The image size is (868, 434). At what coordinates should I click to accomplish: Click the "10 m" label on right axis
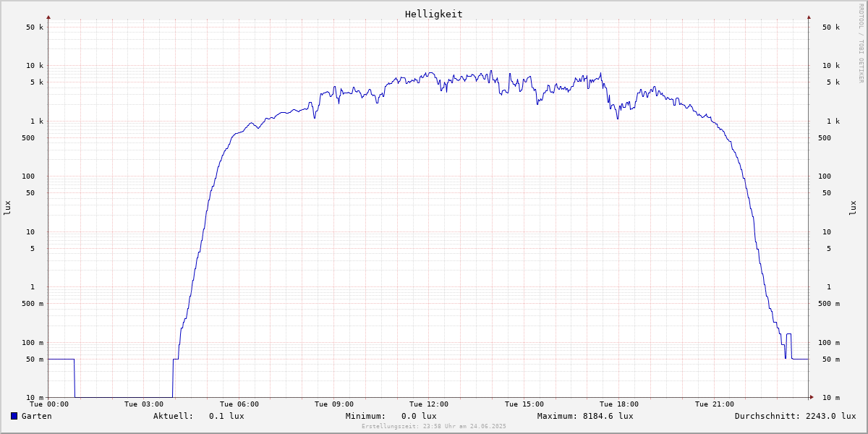tap(831, 398)
